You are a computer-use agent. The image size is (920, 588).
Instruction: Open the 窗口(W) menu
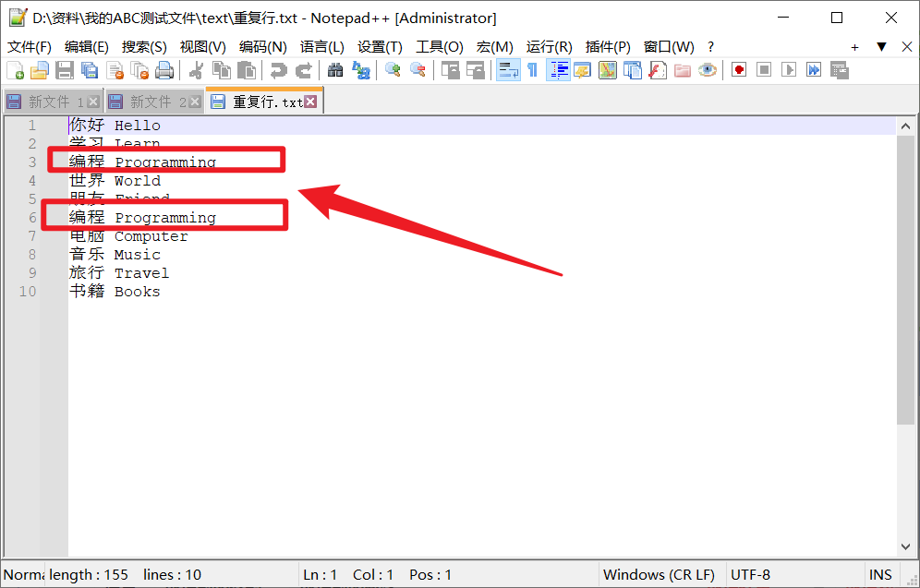click(669, 47)
